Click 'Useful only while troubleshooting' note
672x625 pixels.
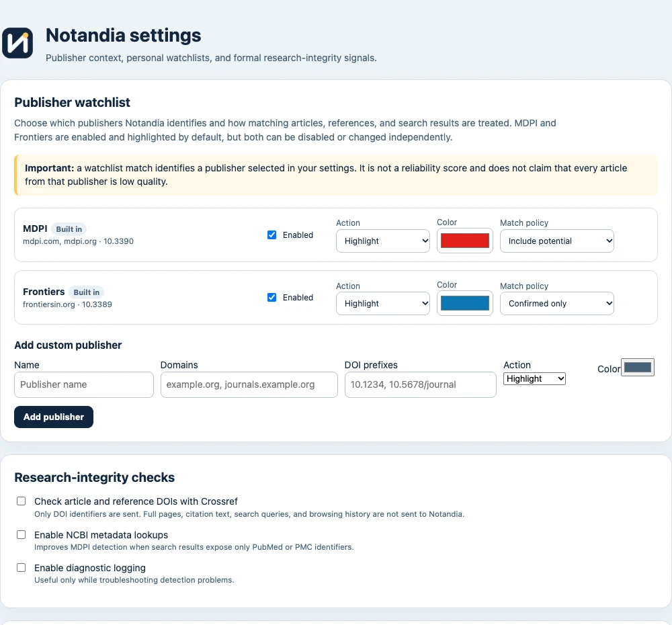point(134,580)
